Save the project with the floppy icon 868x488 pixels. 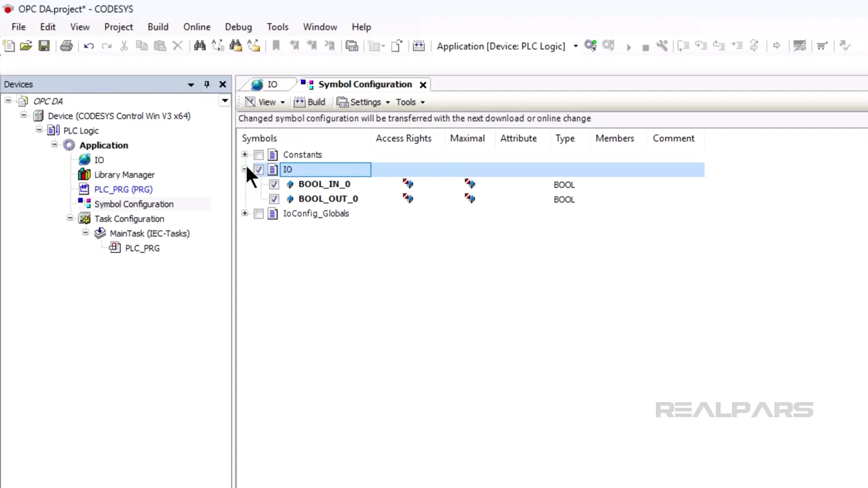pos(44,46)
